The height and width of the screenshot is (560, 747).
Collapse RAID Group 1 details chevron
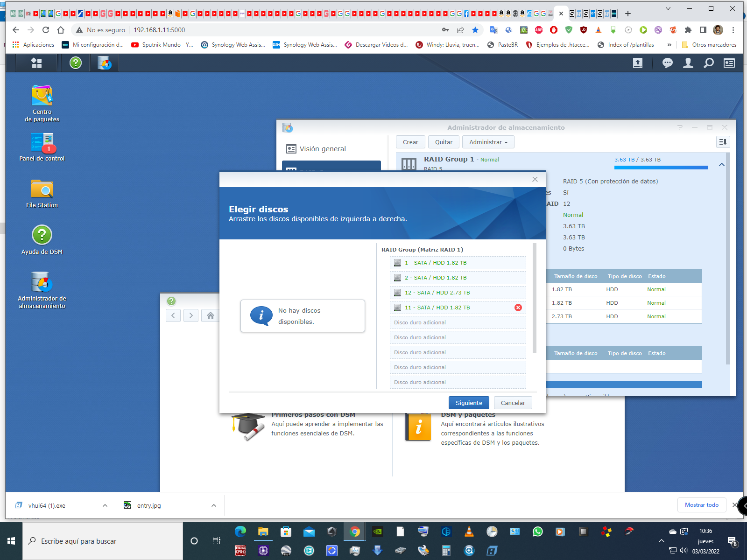[x=722, y=165]
